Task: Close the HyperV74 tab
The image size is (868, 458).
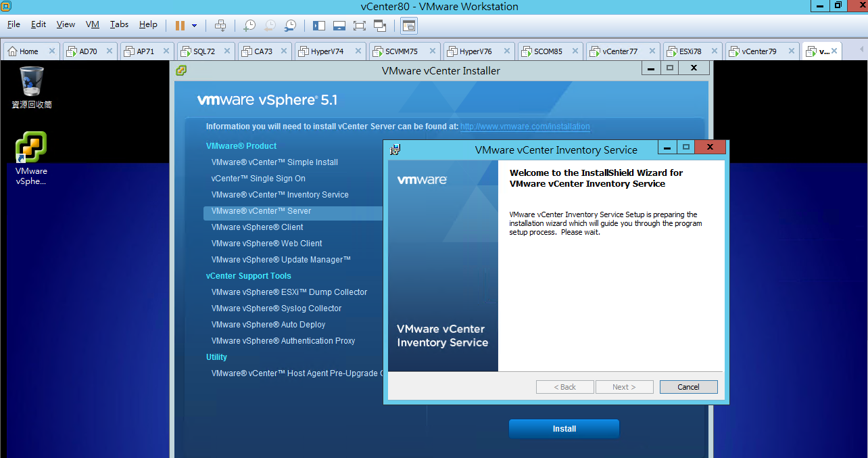Action: [x=359, y=51]
